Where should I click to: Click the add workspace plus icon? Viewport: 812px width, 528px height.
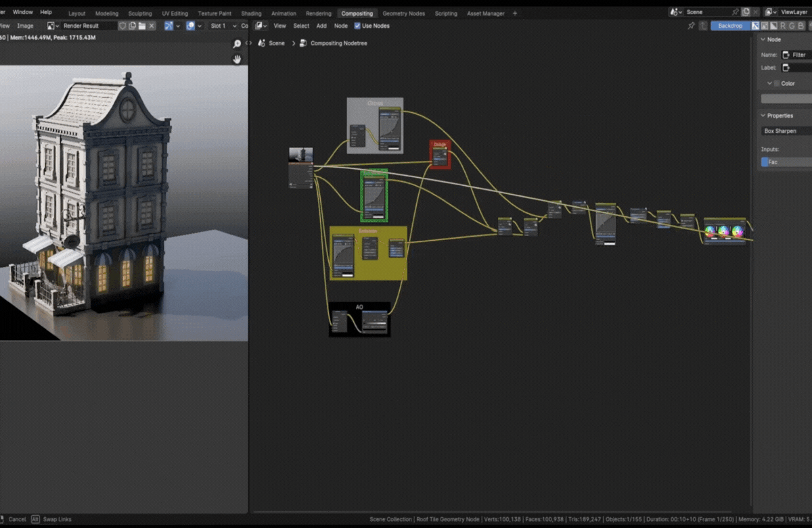click(x=515, y=13)
